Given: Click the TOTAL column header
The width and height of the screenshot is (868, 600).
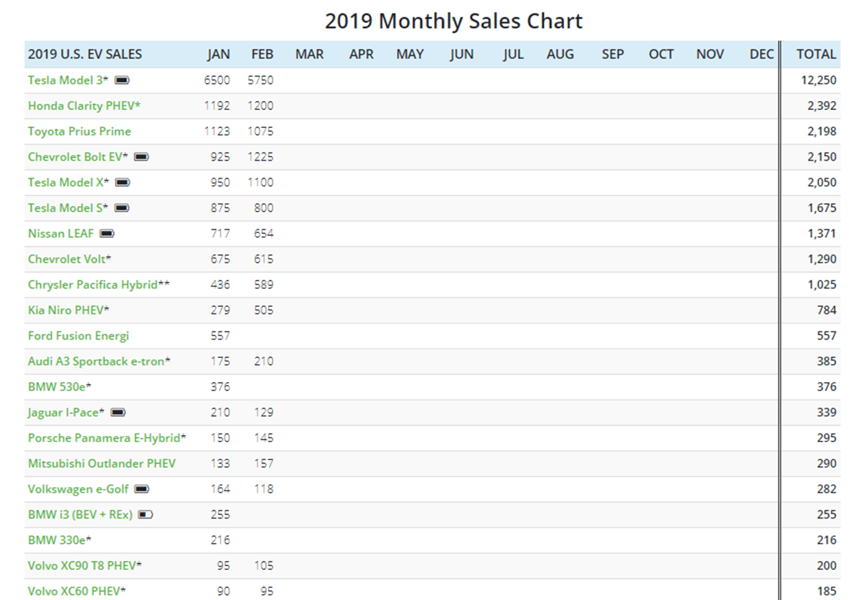Looking at the screenshot, I should pyautogui.click(x=816, y=54).
